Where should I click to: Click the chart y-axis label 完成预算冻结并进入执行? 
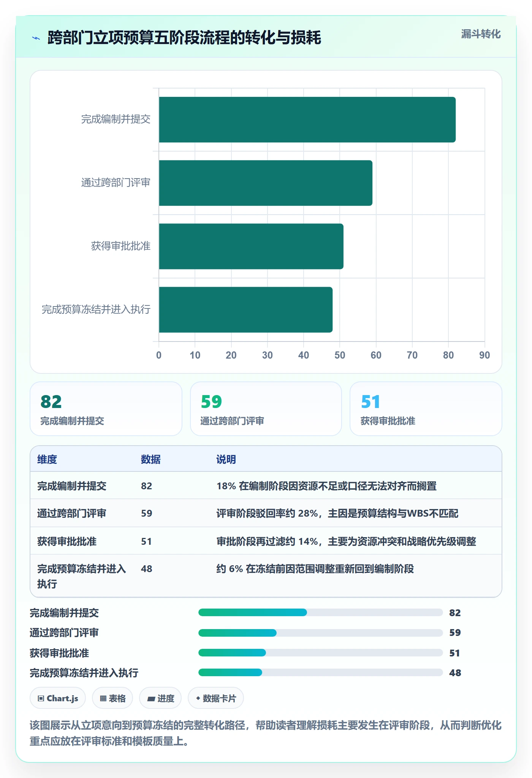pos(96,309)
